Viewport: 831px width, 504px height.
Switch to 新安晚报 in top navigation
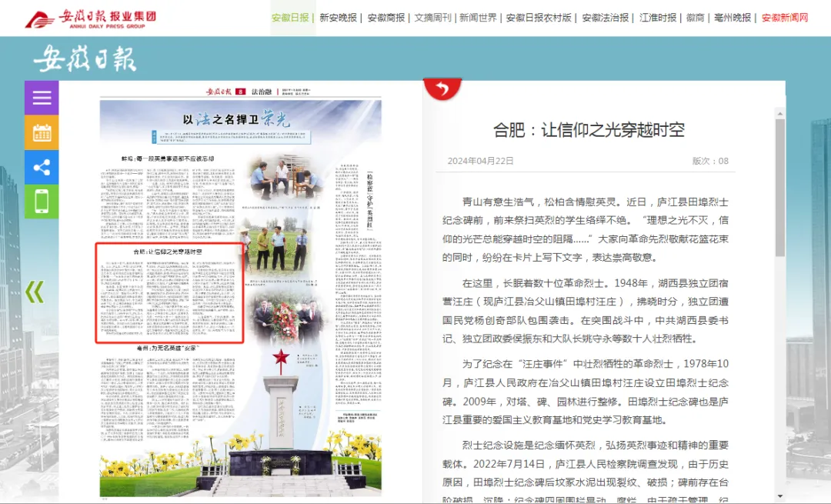pyautogui.click(x=338, y=18)
